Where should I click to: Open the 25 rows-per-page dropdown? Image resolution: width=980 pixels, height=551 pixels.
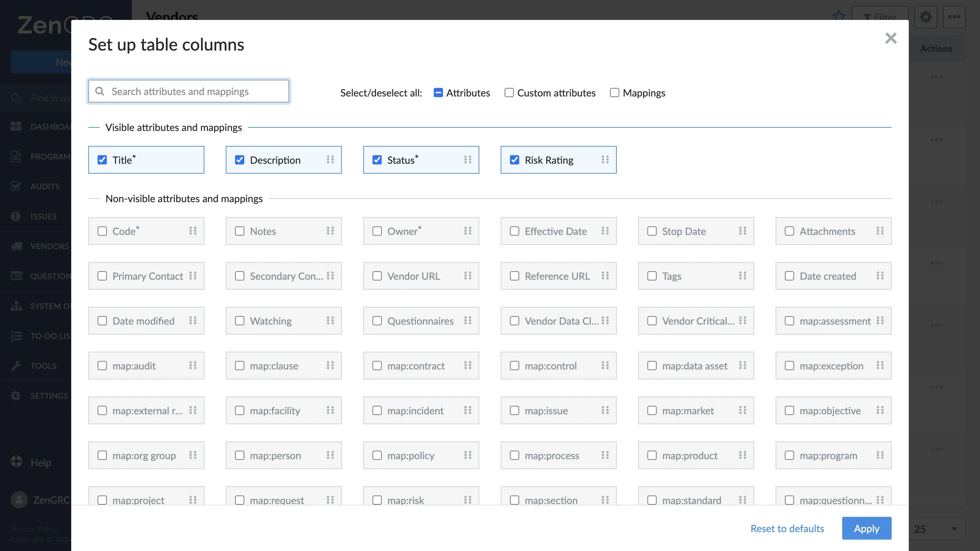tap(937, 529)
